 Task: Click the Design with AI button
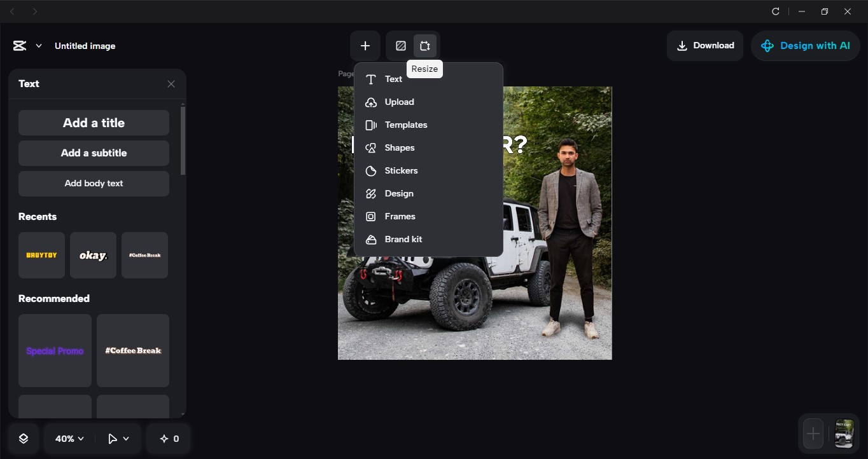tap(805, 45)
